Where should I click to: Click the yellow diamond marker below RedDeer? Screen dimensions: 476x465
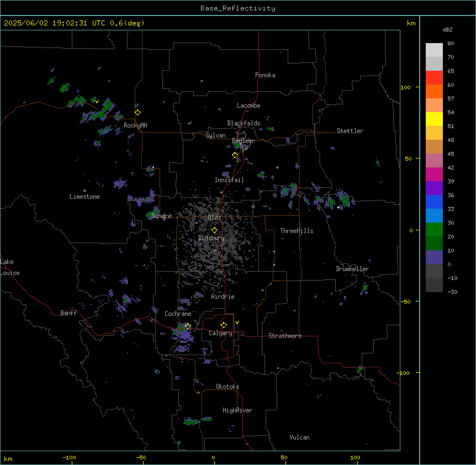point(235,155)
